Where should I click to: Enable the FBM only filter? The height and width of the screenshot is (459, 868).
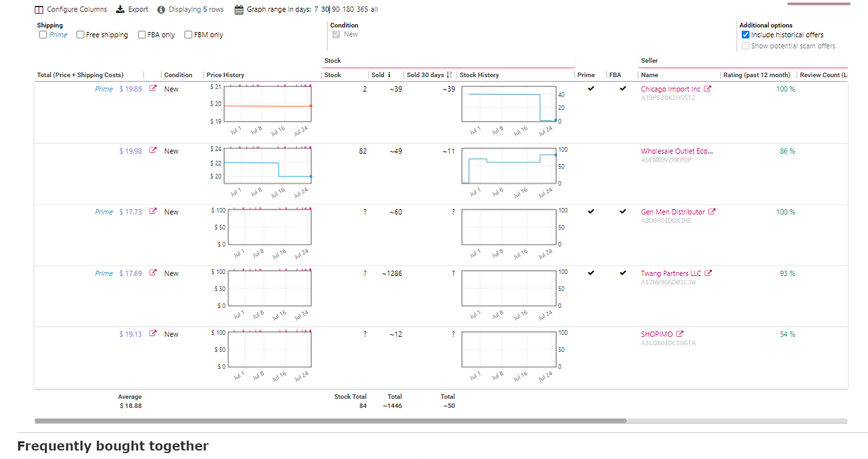pos(188,35)
